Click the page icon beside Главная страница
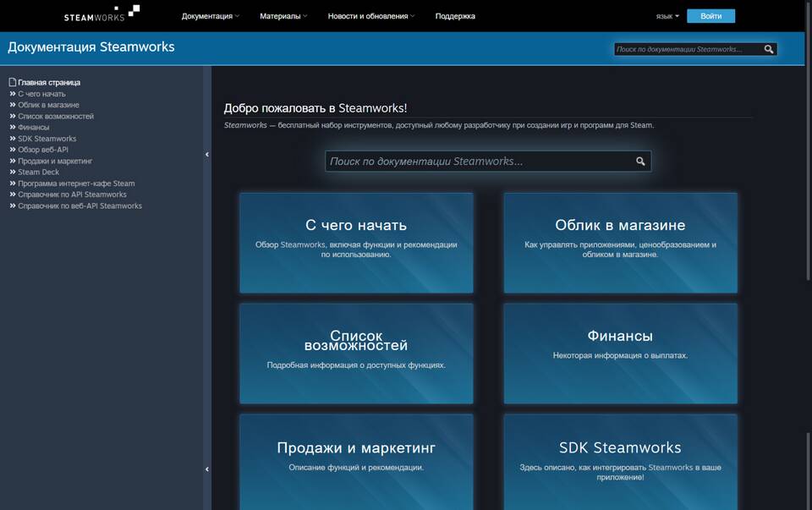Image resolution: width=812 pixels, height=510 pixels. (13, 82)
